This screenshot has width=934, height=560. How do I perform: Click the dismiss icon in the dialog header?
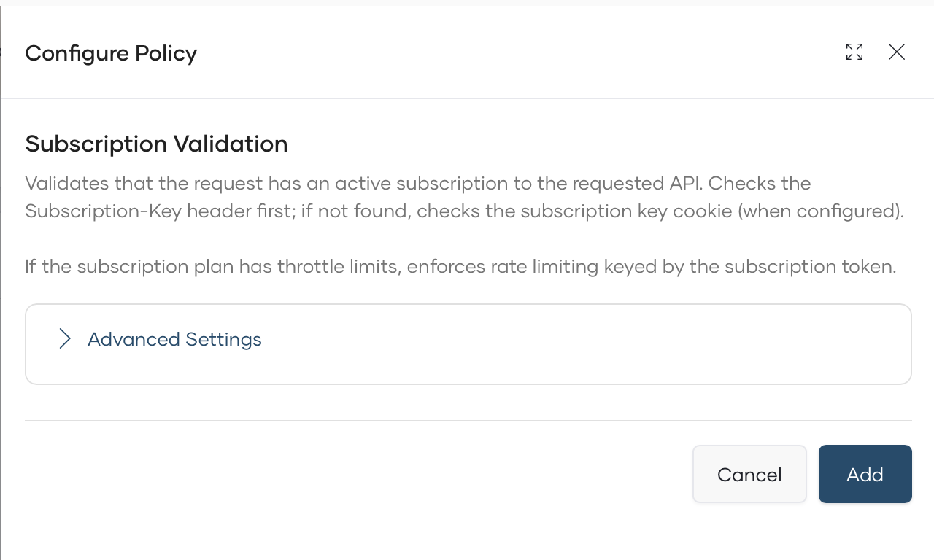coord(896,52)
